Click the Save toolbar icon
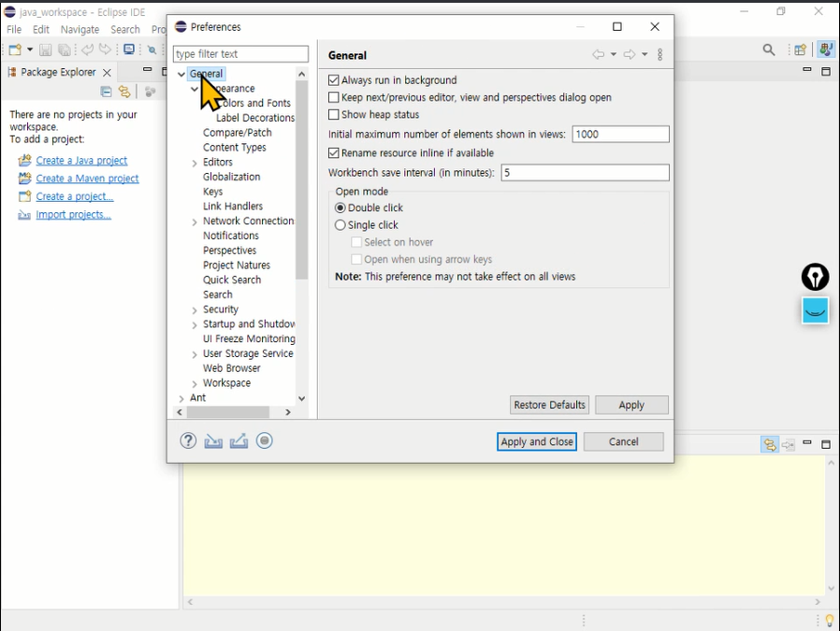Screen dimensions: 840x631 46,50
